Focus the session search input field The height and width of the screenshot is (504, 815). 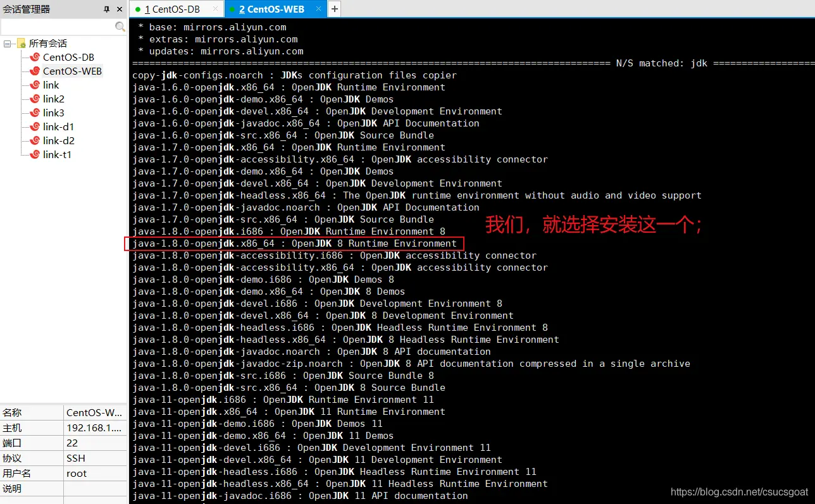tap(58, 27)
